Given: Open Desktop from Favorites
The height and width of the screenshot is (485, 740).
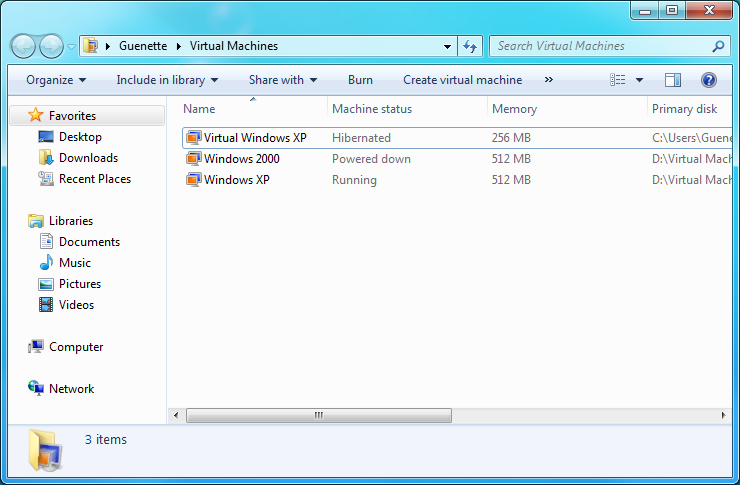Looking at the screenshot, I should point(80,137).
